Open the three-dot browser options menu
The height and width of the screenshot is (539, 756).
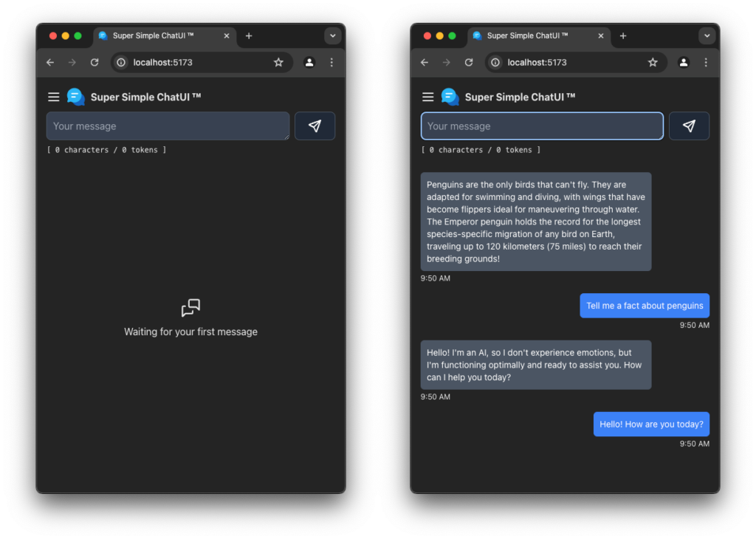click(x=331, y=63)
